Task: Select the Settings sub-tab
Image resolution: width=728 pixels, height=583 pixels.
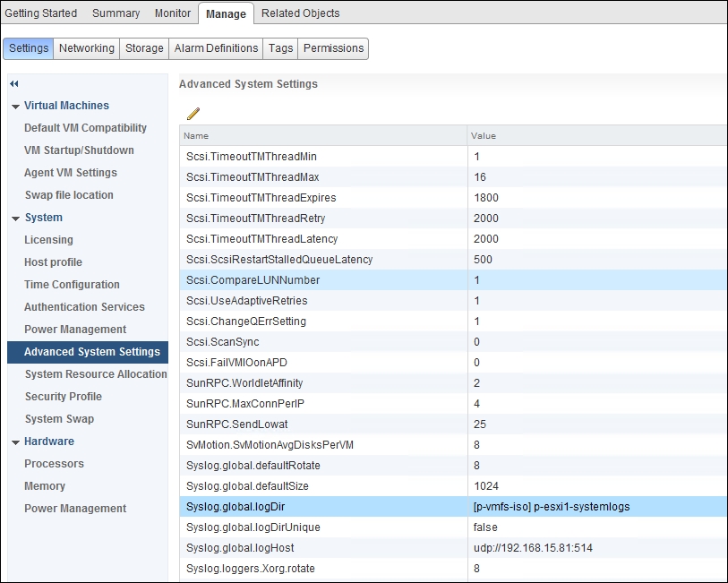Action: pos(29,48)
